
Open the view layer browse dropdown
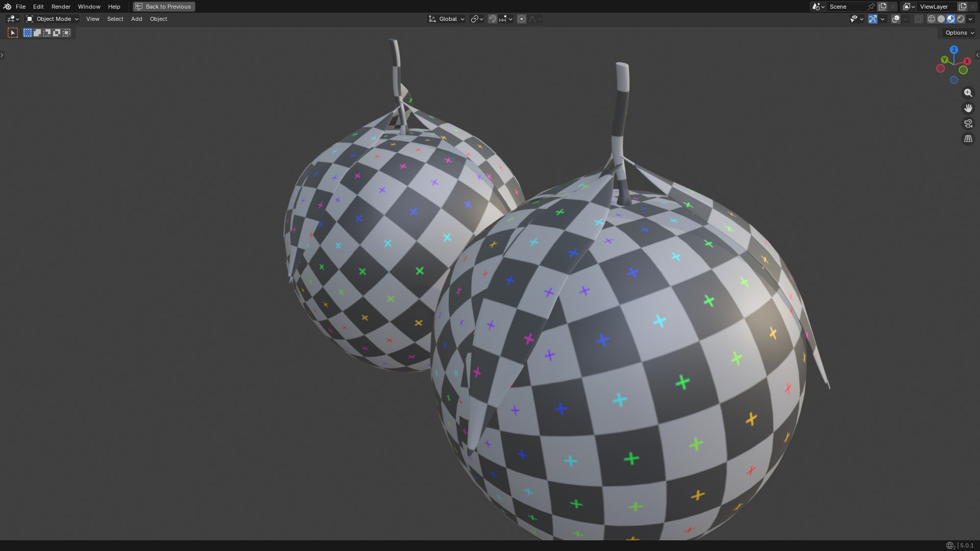(909, 7)
